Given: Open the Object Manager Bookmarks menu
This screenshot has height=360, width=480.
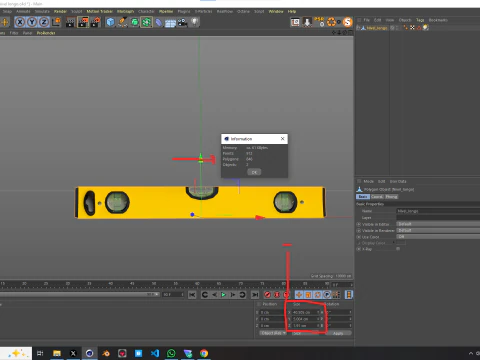Looking at the screenshot, I should point(438,20).
